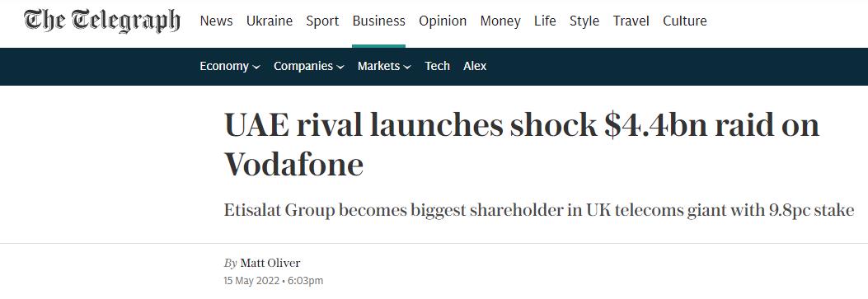Open the Sport section

[323, 21]
